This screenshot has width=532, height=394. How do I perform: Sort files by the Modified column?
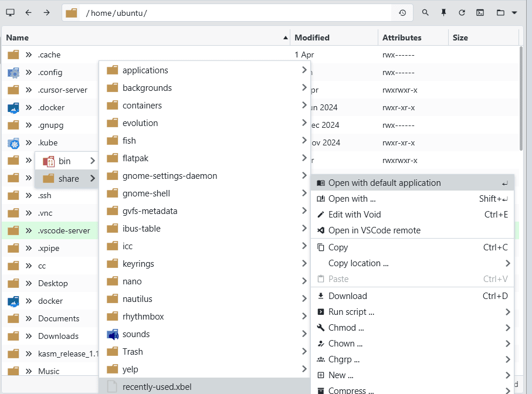(311, 38)
